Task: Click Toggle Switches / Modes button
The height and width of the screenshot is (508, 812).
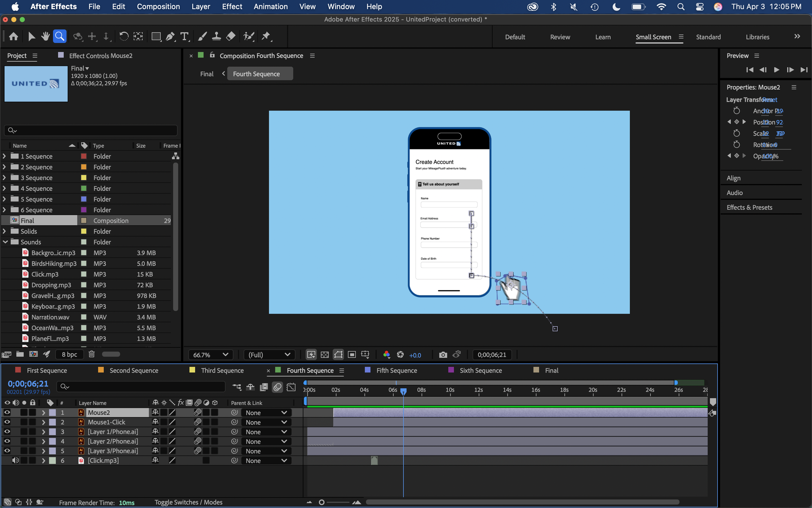Action: pos(188,502)
